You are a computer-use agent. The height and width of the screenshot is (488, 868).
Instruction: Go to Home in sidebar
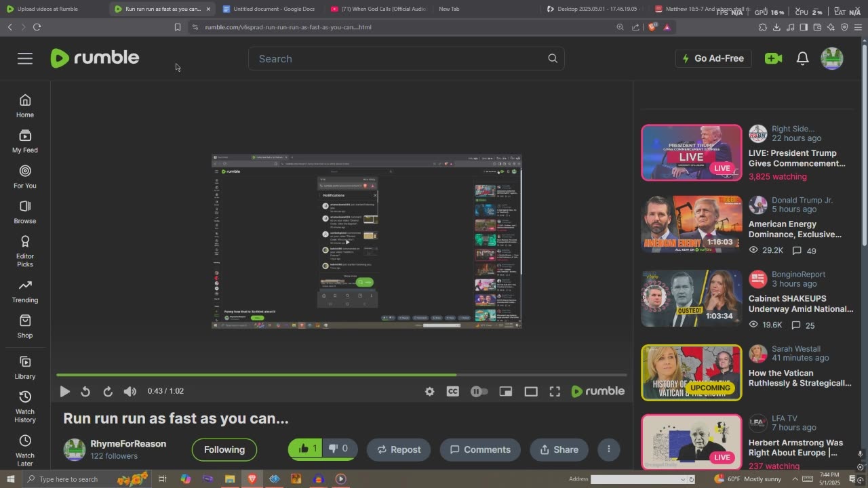coord(25,106)
